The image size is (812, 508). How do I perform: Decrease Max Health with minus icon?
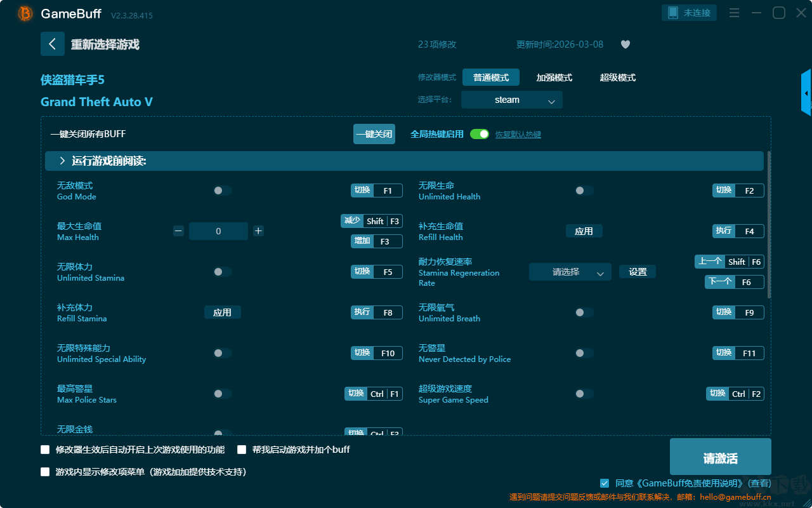pyautogui.click(x=178, y=231)
